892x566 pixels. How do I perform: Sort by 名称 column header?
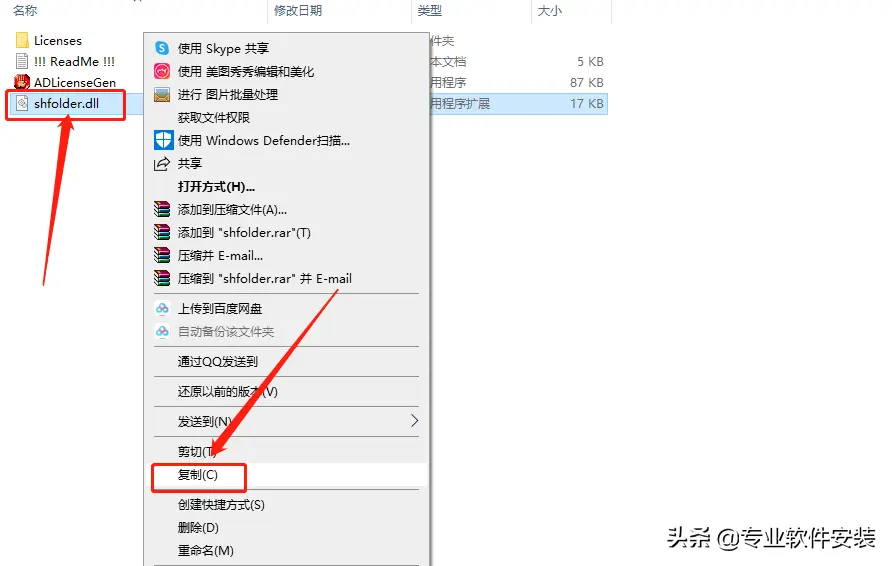point(25,10)
